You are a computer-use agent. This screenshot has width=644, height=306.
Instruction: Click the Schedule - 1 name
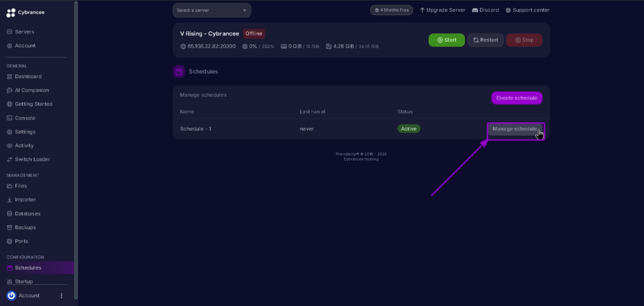[196, 129]
